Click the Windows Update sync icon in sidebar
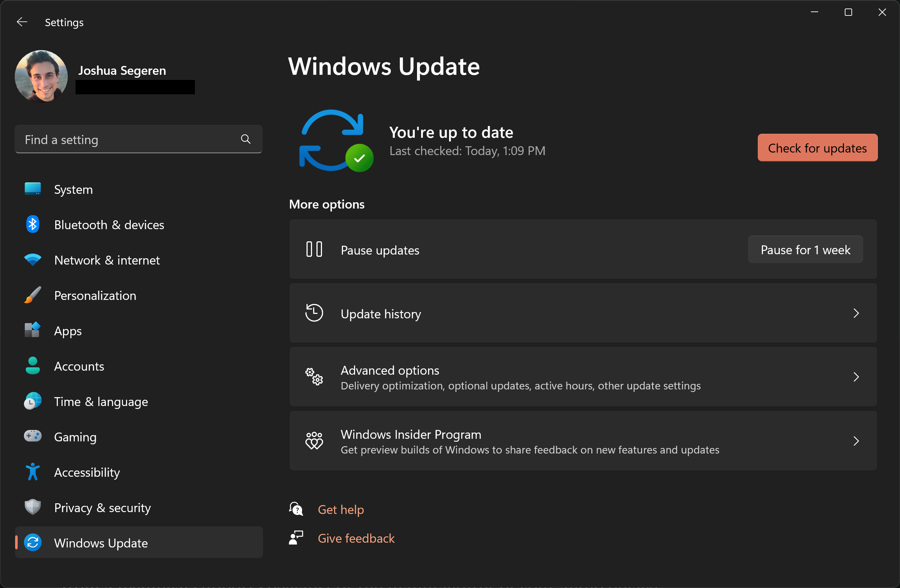 [x=32, y=543]
